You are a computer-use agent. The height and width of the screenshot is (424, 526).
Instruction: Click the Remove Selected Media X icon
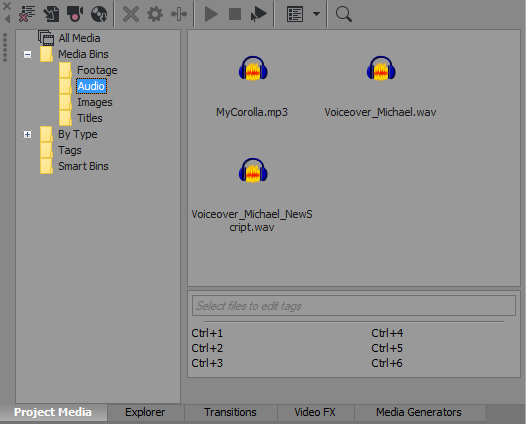(x=131, y=14)
